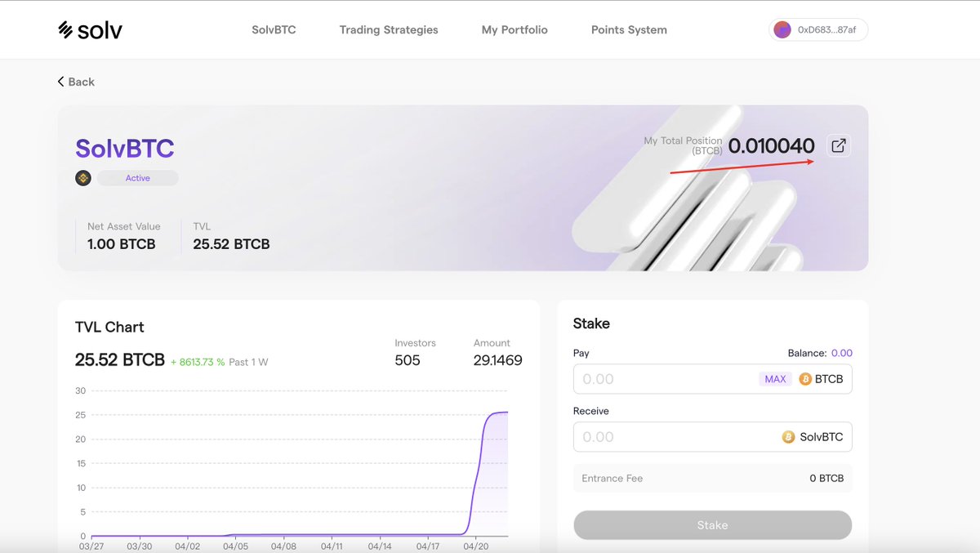Click the SolvBTC purple title
980x553 pixels.
click(125, 148)
